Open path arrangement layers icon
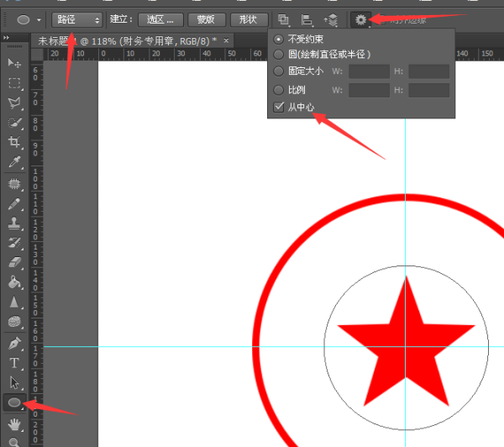The width and height of the screenshot is (504, 447). (331, 19)
